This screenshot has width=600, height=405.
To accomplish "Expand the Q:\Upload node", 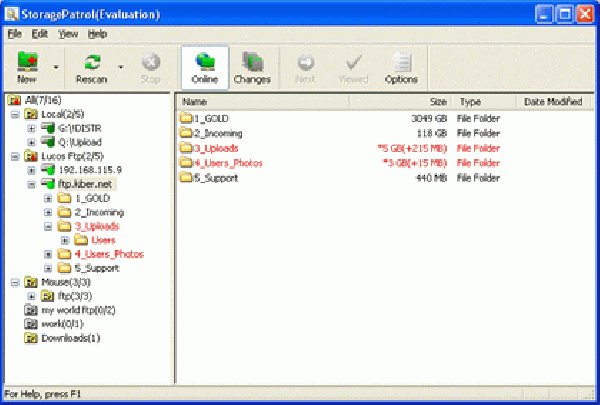I will tap(31, 142).
